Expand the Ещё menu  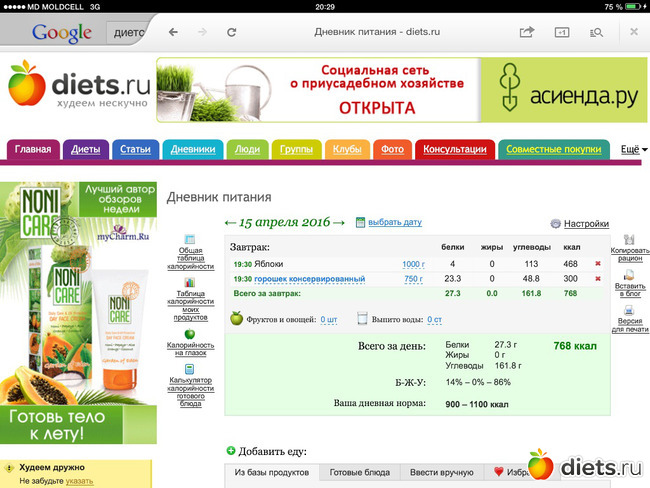click(632, 149)
